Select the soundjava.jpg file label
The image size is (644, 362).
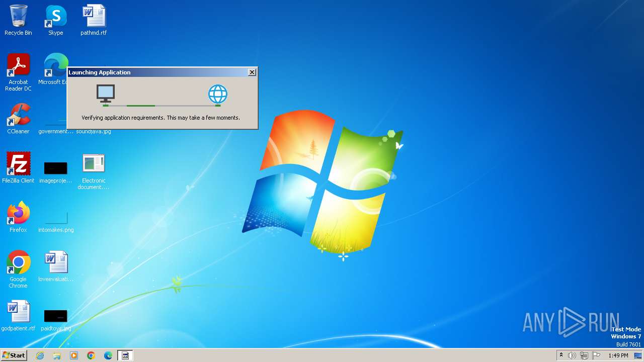pos(94,131)
